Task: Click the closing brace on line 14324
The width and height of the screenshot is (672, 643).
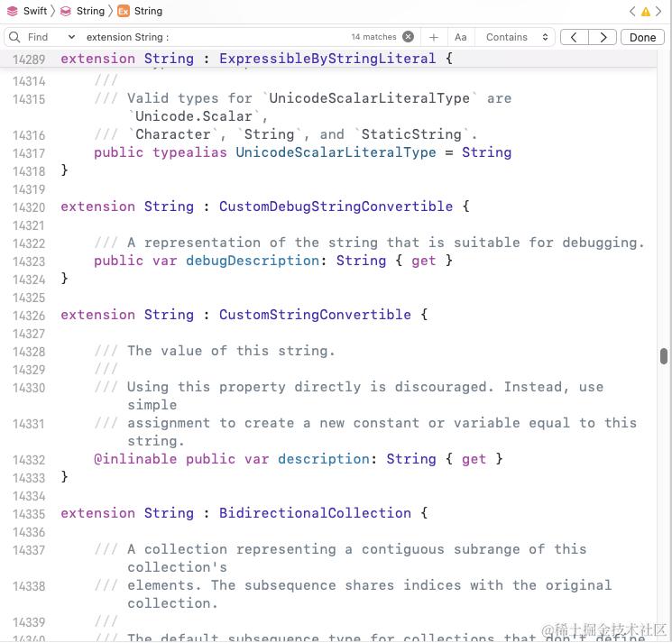Action: (64, 279)
